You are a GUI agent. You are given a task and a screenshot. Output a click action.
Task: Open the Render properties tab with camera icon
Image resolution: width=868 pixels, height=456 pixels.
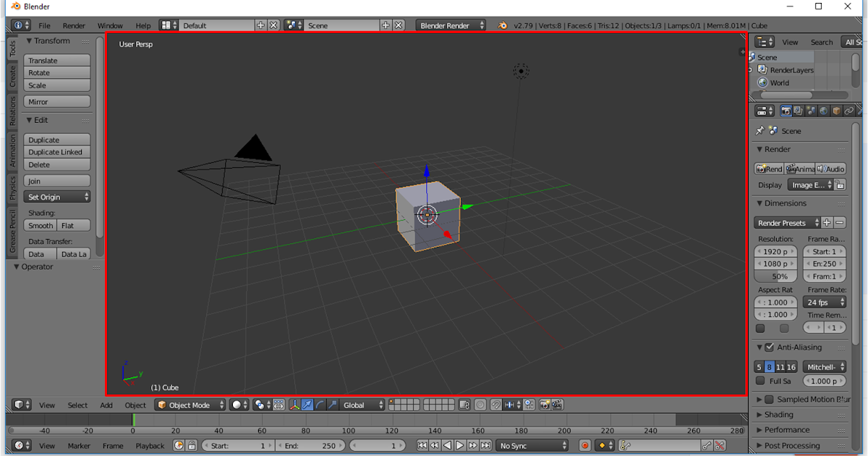pyautogui.click(x=786, y=110)
